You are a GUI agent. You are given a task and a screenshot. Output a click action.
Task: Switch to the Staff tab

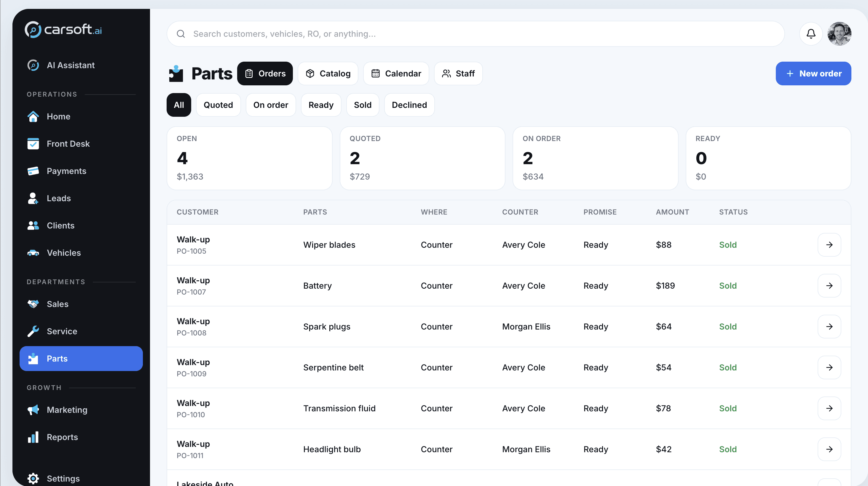(458, 73)
